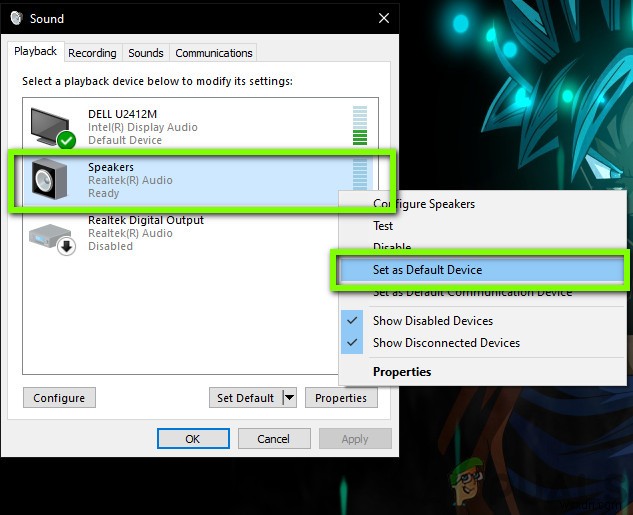The width and height of the screenshot is (633, 515).
Task: Select the Speakers device icon
Action: (49, 179)
